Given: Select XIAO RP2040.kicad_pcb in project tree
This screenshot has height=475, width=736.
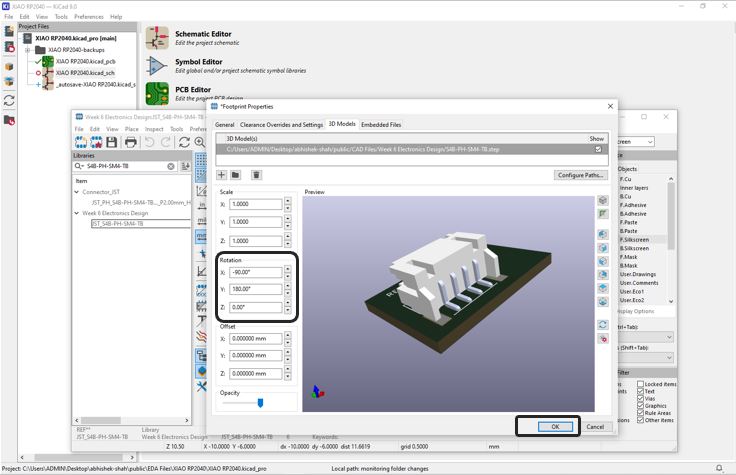Looking at the screenshot, I should (x=85, y=61).
